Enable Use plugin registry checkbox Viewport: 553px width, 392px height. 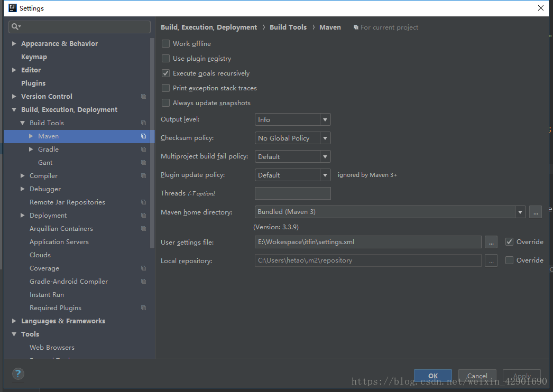tap(165, 59)
